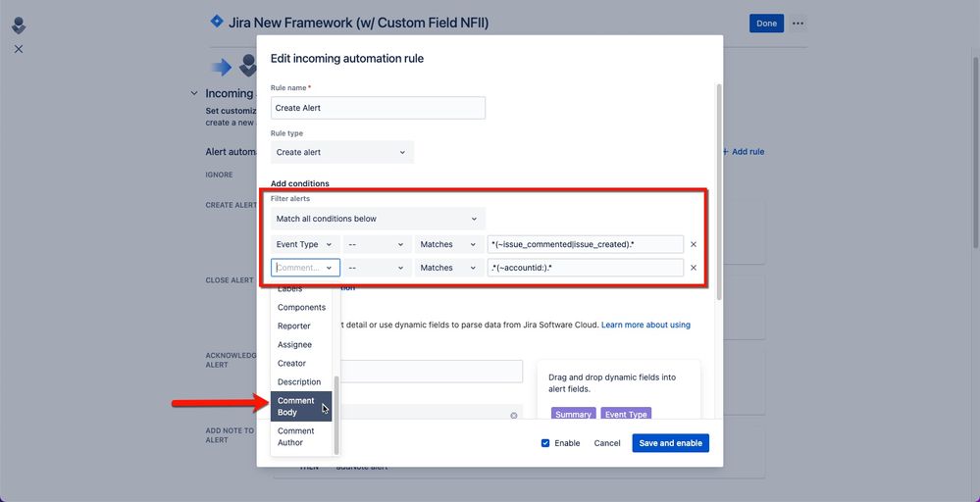Click the accountid regex value field

point(585,268)
